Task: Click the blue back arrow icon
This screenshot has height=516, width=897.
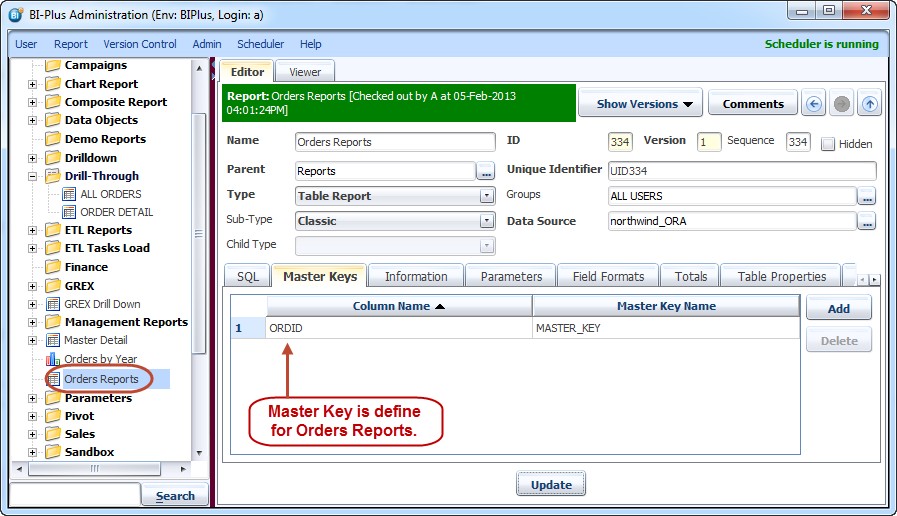Action: pyautogui.click(x=814, y=104)
